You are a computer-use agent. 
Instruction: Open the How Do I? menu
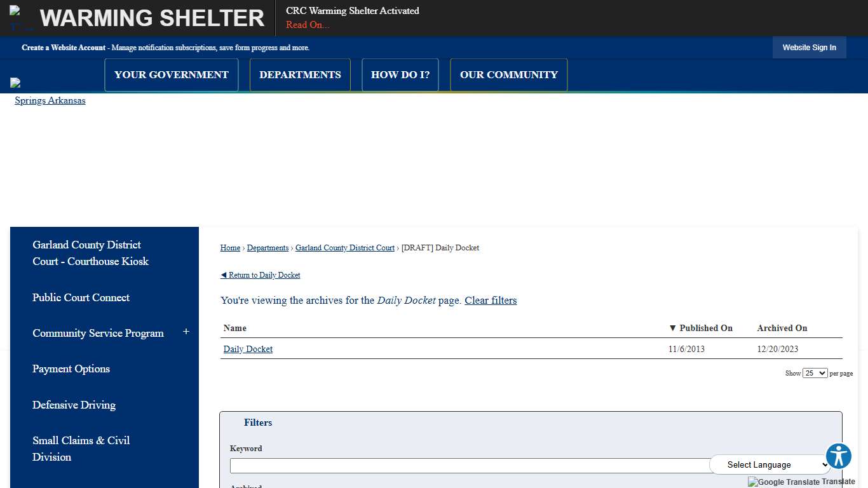pyautogui.click(x=400, y=75)
